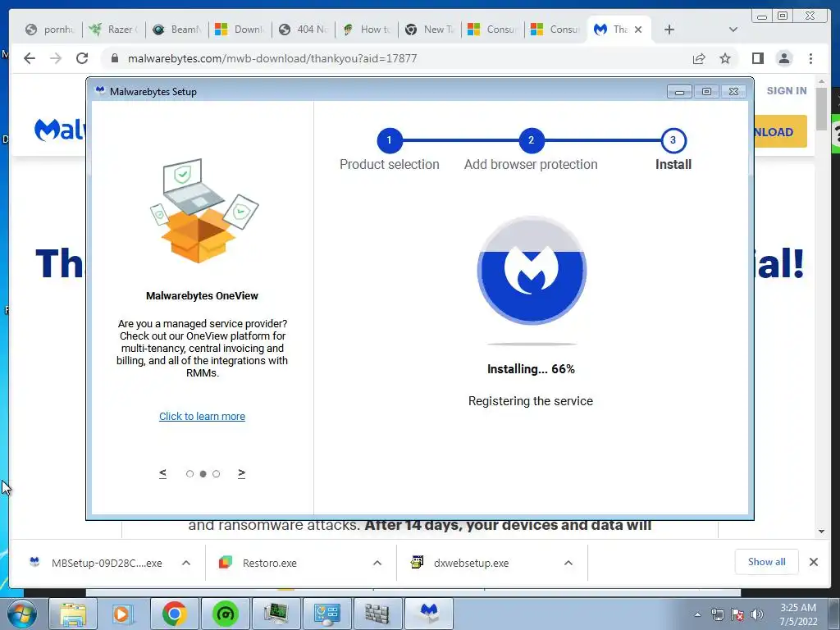Select the second carousel dot

point(203,473)
